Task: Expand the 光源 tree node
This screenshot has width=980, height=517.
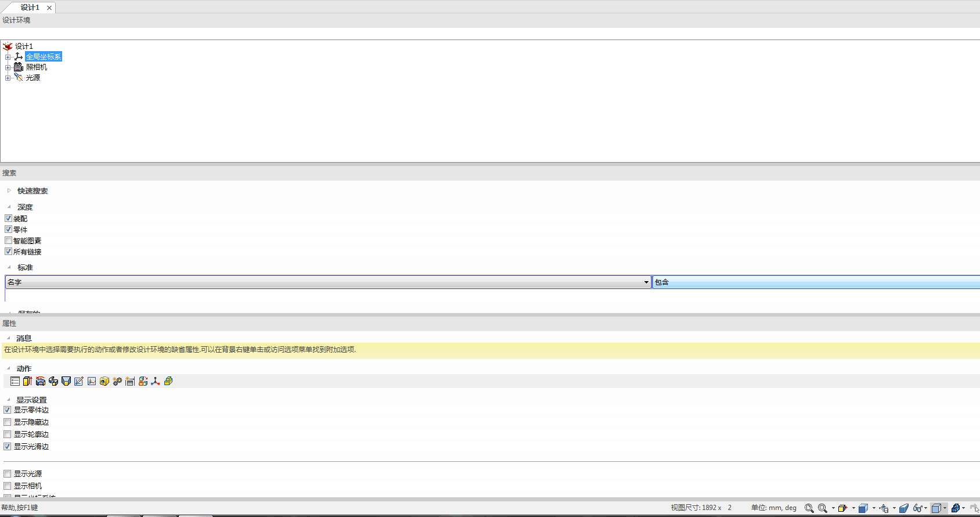Action: tap(8, 78)
